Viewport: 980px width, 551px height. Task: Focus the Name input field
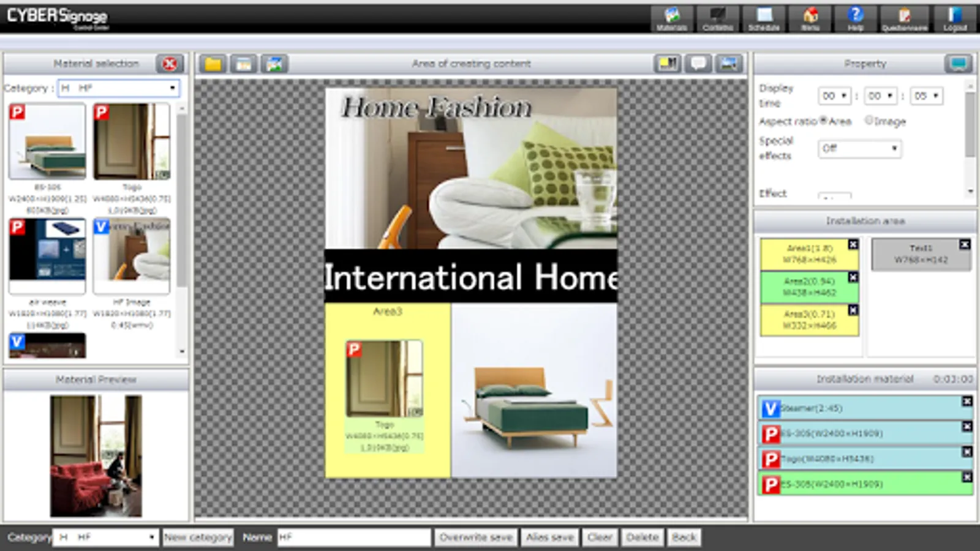coord(354,538)
